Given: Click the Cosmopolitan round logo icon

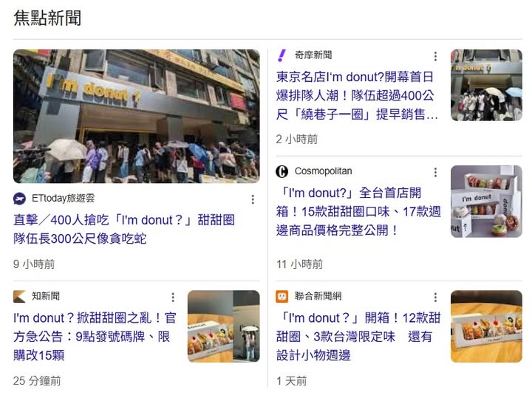Looking at the screenshot, I should pyautogui.click(x=282, y=171).
